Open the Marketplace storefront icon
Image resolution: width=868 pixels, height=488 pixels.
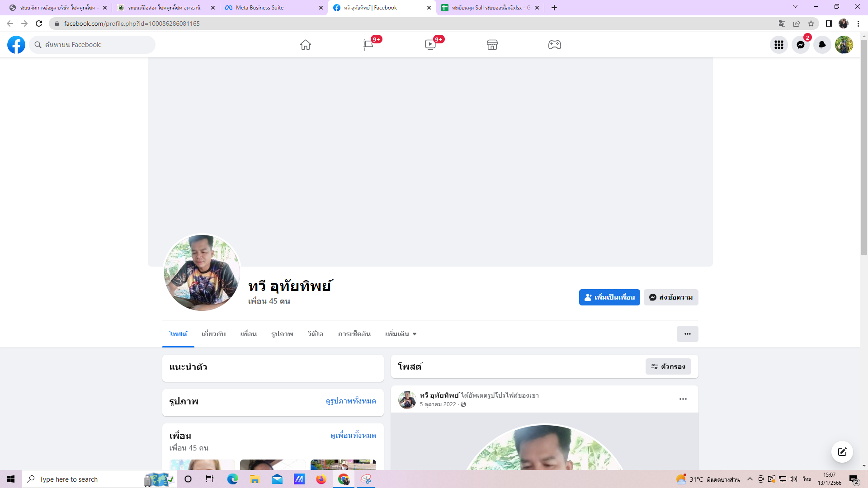492,45
